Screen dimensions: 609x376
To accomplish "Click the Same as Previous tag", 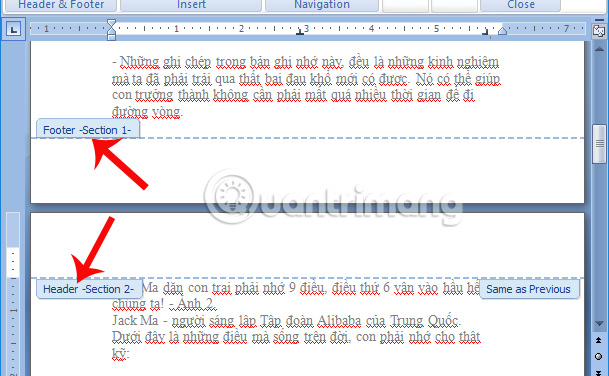I will [x=529, y=289].
